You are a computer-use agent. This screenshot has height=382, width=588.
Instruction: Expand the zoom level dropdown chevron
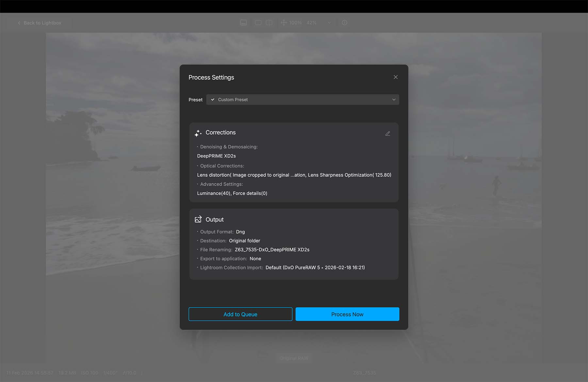329,23
